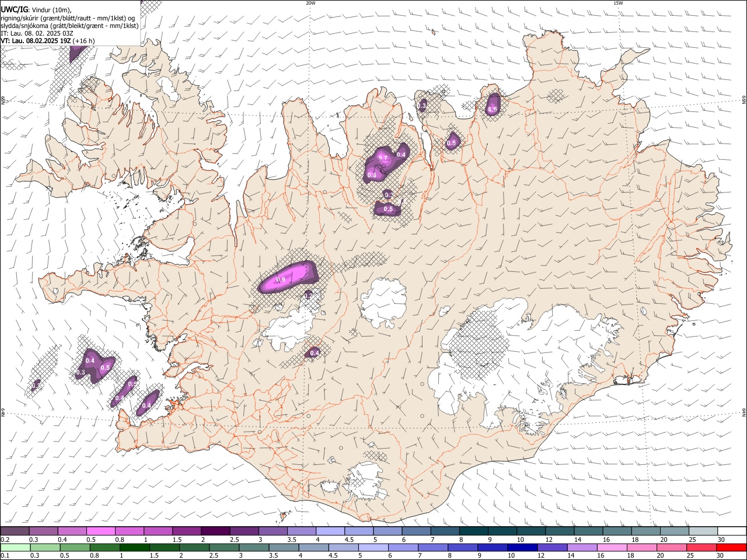Click the 0.1 label under the lower legend row
747x560 pixels.
click(x=5, y=556)
